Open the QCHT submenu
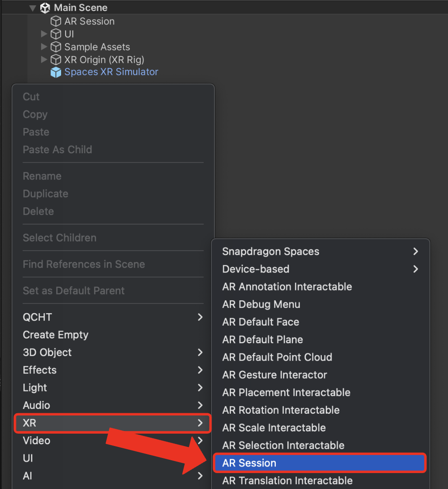The width and height of the screenshot is (448, 489). 113,317
